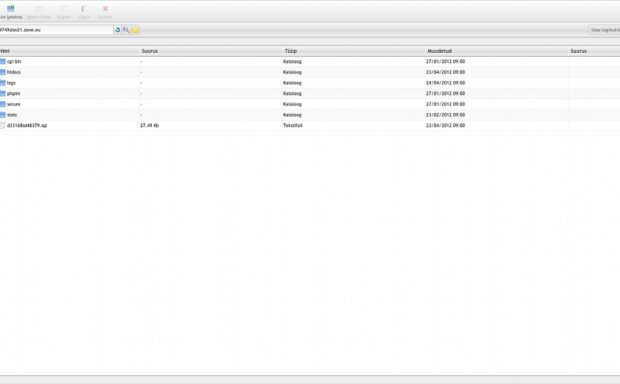Click the document icon of .sql file
The height and width of the screenshot is (384, 620).
click(2, 125)
